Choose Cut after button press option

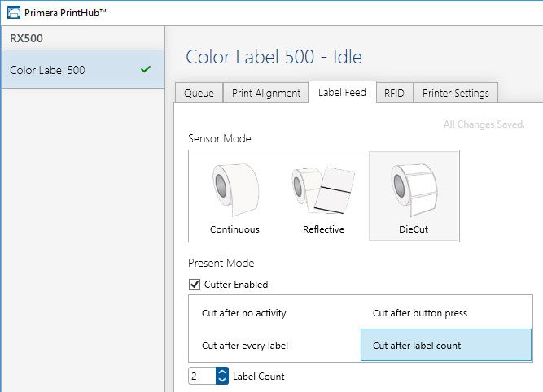[446, 313]
